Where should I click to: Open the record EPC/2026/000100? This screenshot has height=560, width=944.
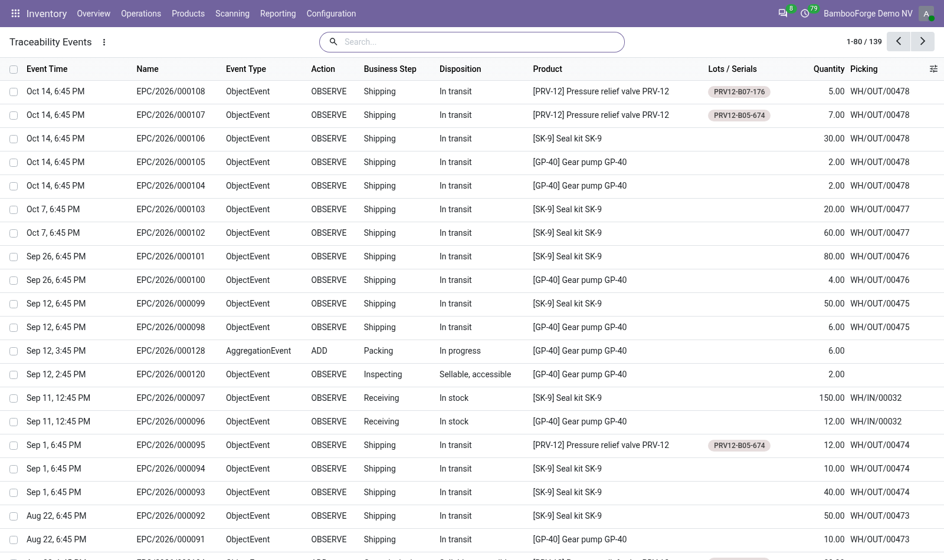(171, 280)
